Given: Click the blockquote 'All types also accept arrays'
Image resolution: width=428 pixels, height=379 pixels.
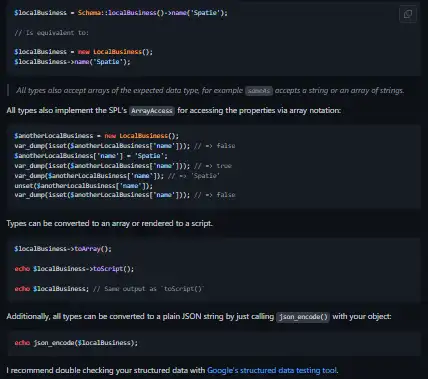Looking at the screenshot, I should (x=210, y=90).
